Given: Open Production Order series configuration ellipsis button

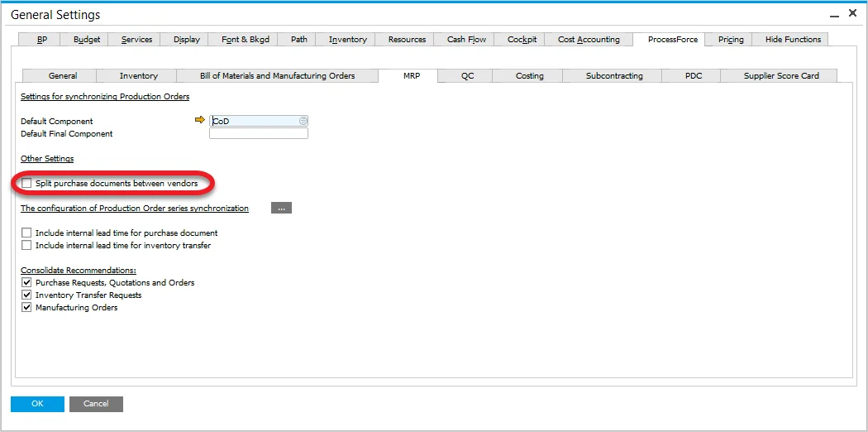Looking at the screenshot, I should pos(281,209).
